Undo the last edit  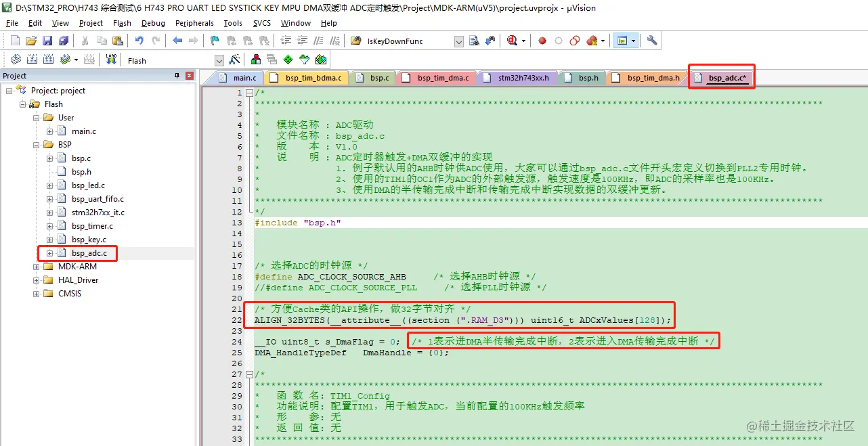pyautogui.click(x=139, y=41)
